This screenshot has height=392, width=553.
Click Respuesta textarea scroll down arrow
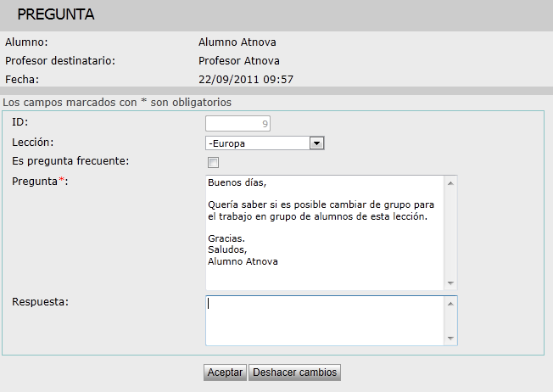(x=450, y=339)
